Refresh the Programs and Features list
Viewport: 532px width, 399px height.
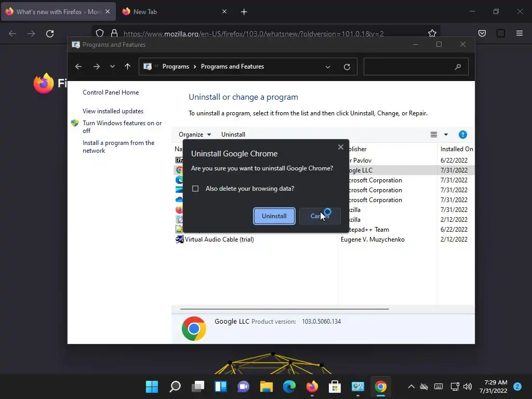[347, 67]
